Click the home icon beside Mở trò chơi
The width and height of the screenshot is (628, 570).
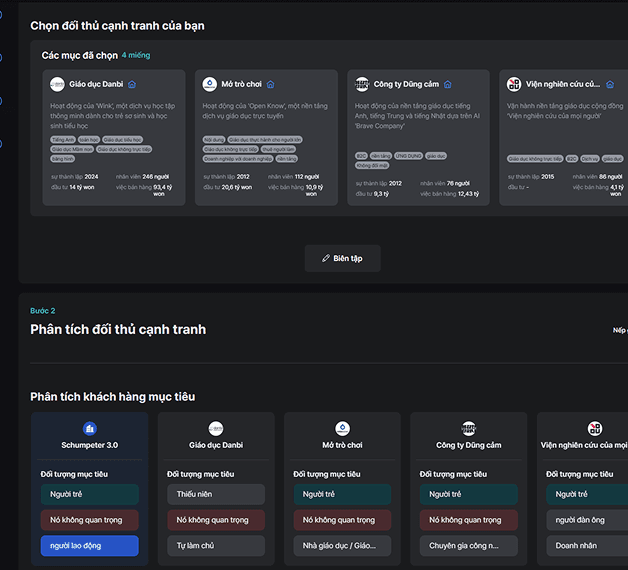click(x=271, y=84)
